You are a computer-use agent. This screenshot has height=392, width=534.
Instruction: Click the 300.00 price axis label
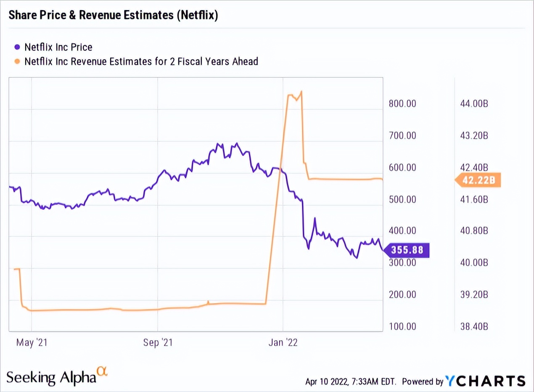click(402, 262)
